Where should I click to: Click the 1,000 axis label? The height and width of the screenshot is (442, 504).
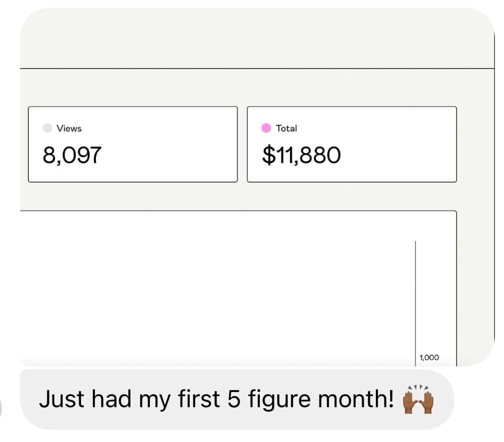(429, 357)
